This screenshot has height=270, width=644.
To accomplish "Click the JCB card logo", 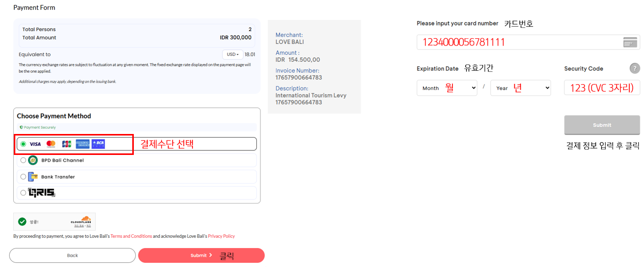I will pyautogui.click(x=66, y=144).
